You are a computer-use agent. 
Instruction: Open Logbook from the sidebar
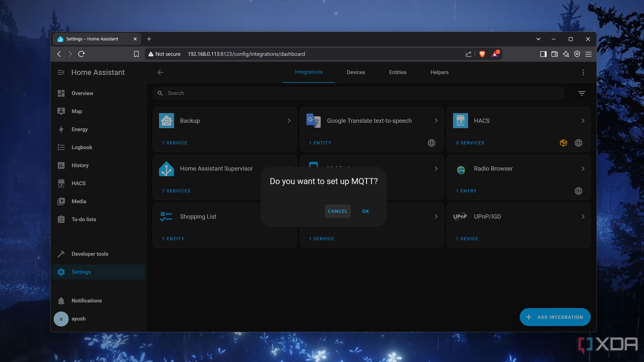coord(98,147)
